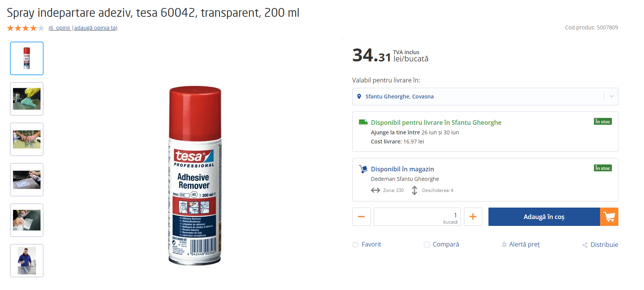The height and width of the screenshot is (290, 644).
Task: Click the Adaugă în coș button
Action: [544, 217]
